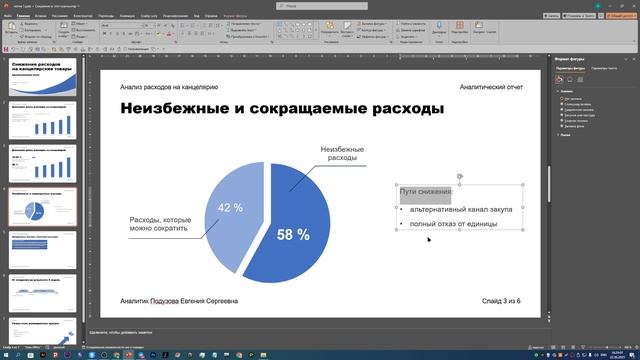Click the Save icon in Quick Access toolbar
The width and height of the screenshot is (640, 360).
coord(6,49)
